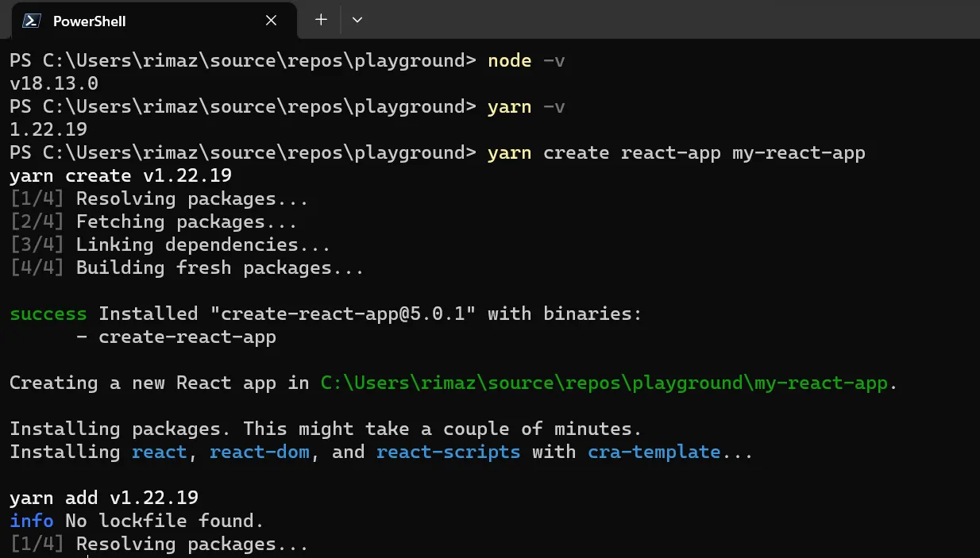Click the blue info label in output
Screen dimensions: 980x558
(30, 521)
